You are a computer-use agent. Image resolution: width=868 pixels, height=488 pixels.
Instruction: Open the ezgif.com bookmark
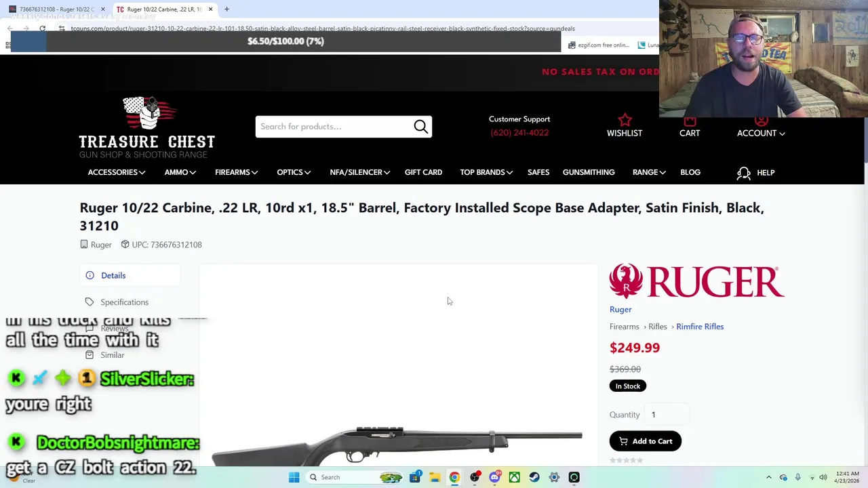pos(599,45)
